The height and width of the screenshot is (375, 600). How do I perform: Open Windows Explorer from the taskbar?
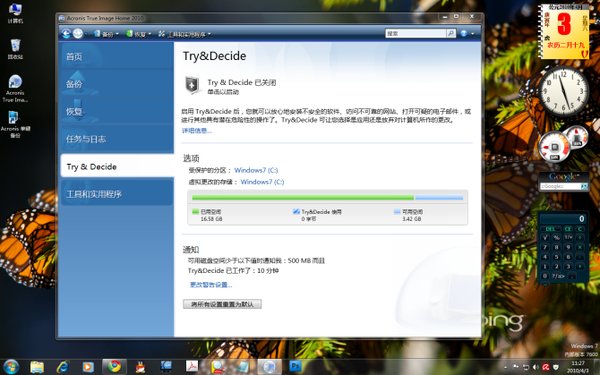point(37,367)
